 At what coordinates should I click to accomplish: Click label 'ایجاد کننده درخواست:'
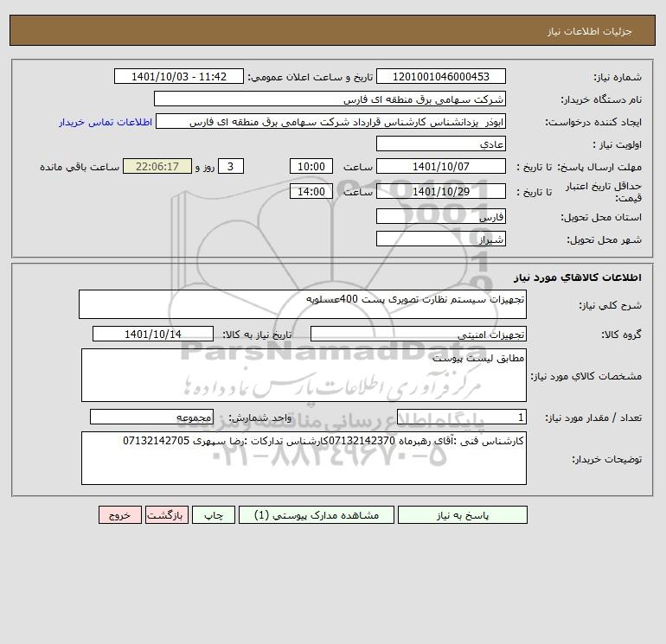(593, 122)
